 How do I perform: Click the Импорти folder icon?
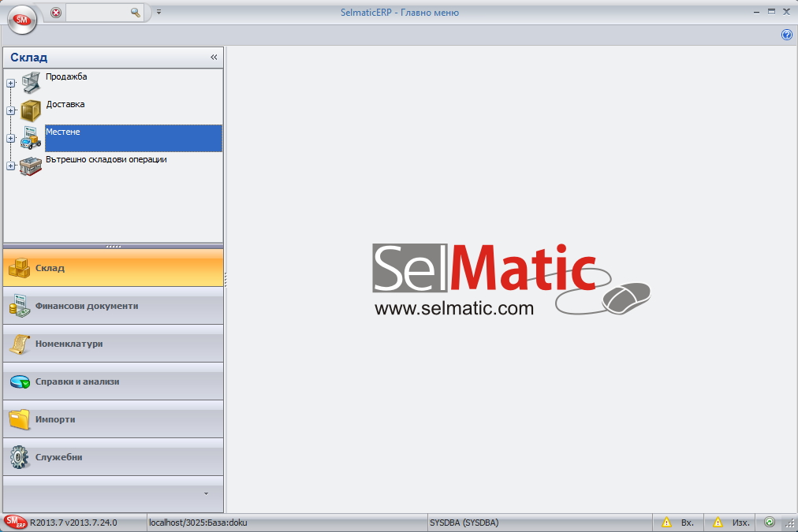[20, 419]
